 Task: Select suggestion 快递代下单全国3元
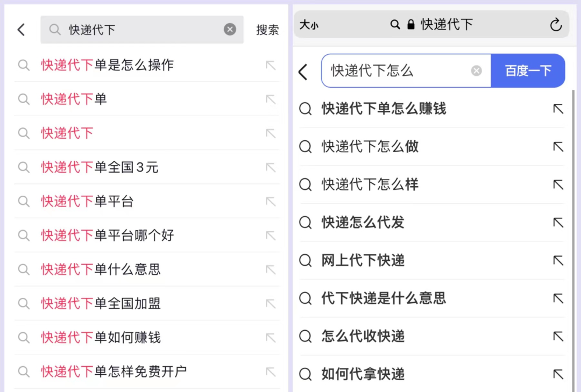click(x=147, y=167)
